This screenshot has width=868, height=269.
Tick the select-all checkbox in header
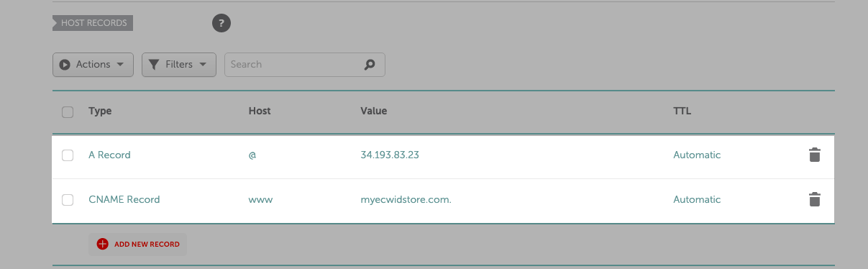[x=68, y=111]
